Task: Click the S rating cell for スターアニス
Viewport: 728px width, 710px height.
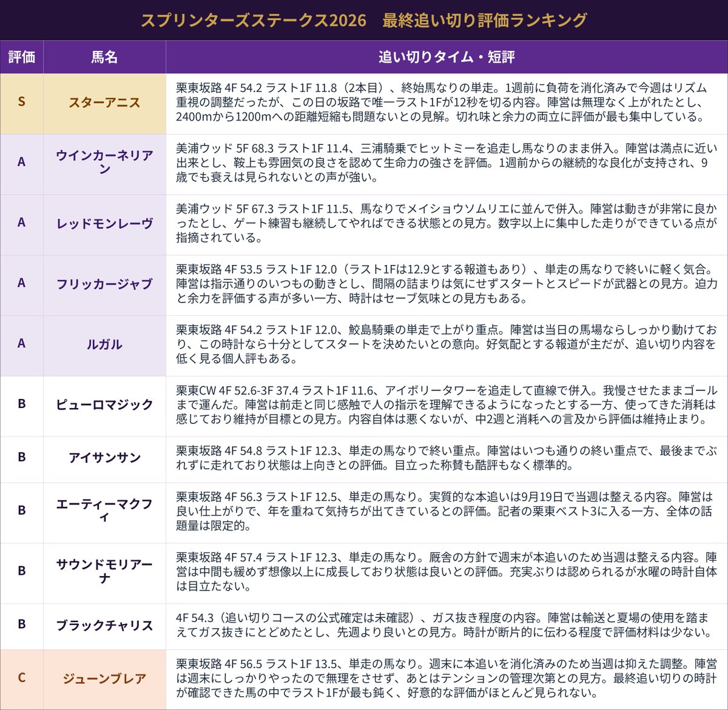Action: click(22, 104)
